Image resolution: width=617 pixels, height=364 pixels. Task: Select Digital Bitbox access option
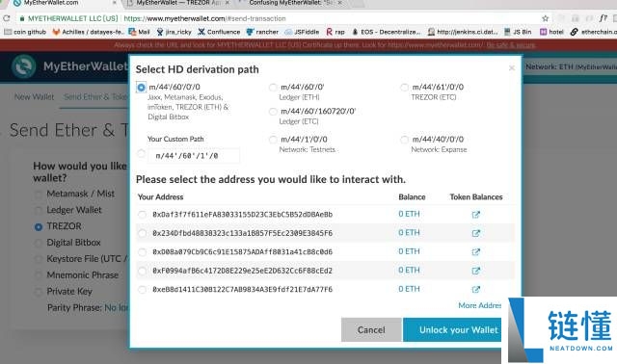click(x=39, y=244)
